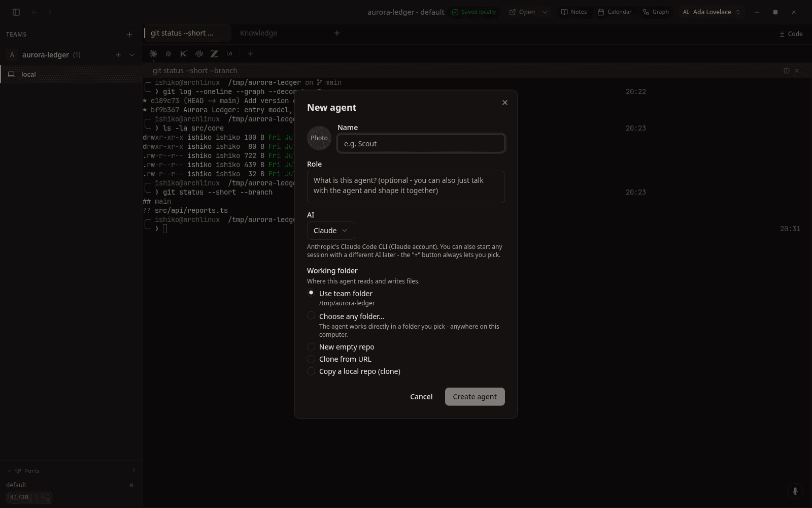This screenshot has height=508, width=812.
Task: Expand the Open button dropdown arrow
Action: (x=545, y=12)
